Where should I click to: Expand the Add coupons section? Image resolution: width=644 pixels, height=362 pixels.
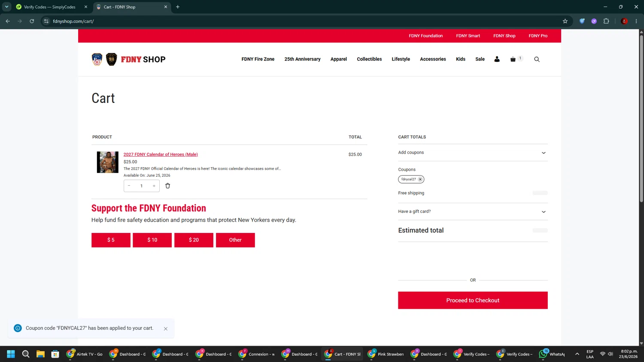(x=473, y=153)
